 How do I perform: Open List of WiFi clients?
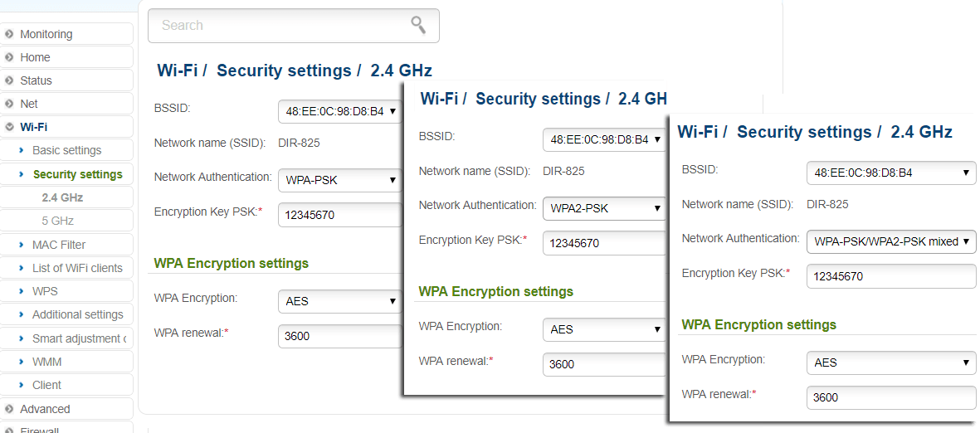pyautogui.click(x=77, y=268)
